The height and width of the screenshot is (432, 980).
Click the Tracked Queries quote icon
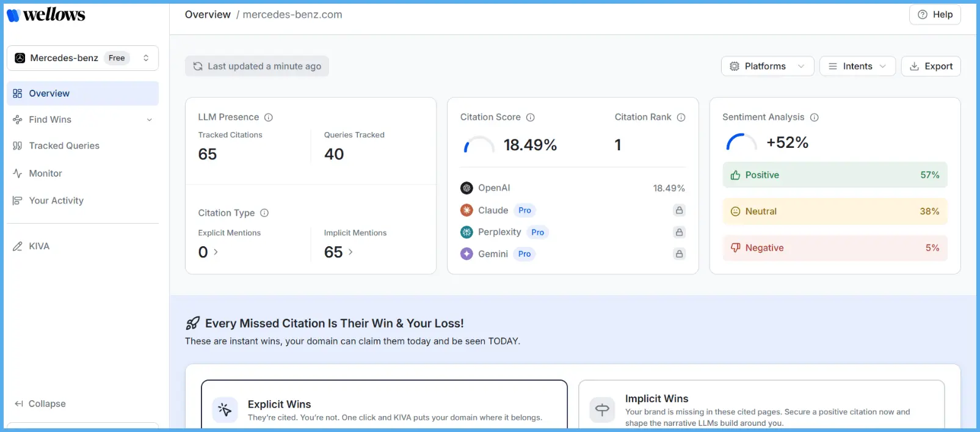(18, 146)
